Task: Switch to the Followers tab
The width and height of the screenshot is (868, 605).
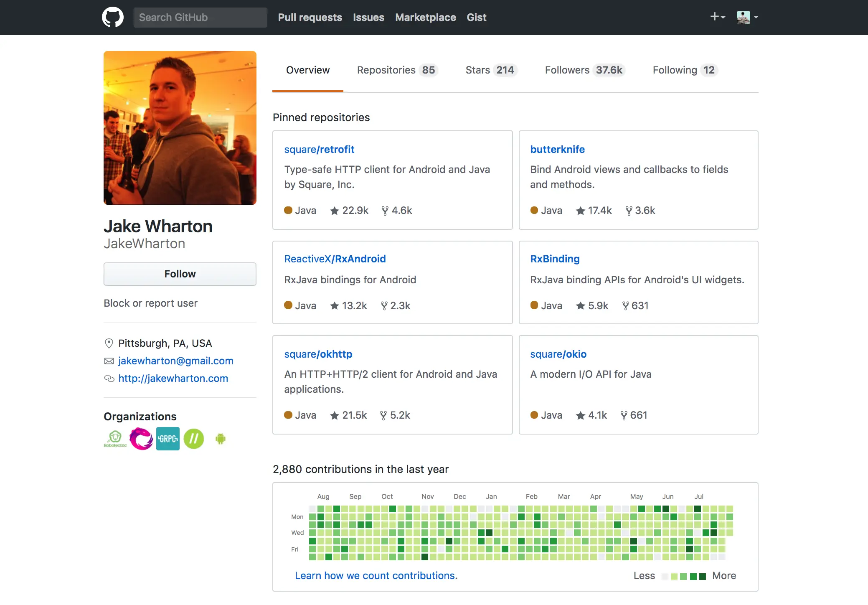Action: [584, 70]
